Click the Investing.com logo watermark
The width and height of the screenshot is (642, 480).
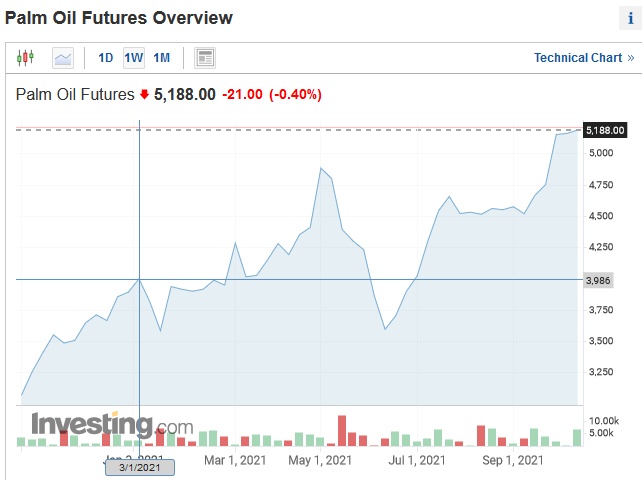(x=111, y=425)
